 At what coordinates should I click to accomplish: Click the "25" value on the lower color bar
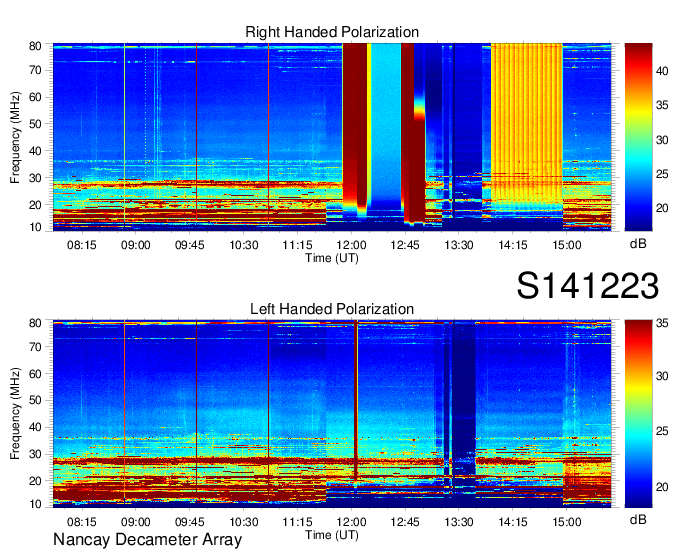(662, 431)
